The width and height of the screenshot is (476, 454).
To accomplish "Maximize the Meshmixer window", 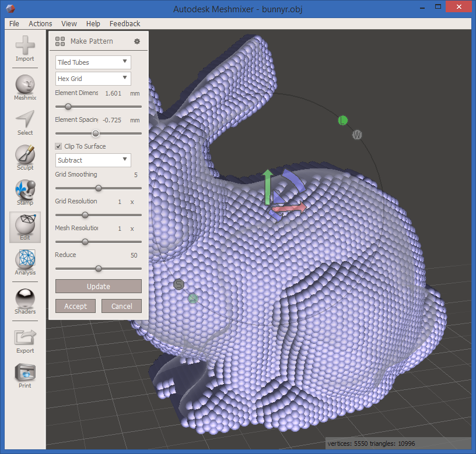I will (x=437, y=6).
